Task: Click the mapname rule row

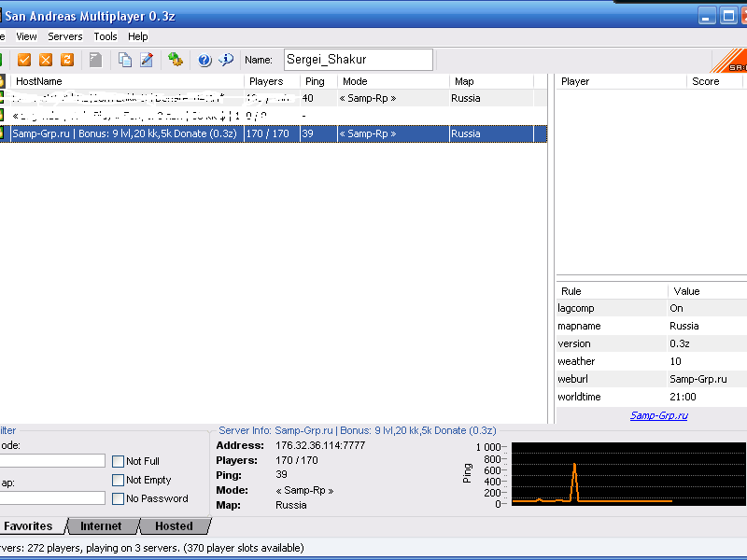Action: click(x=652, y=326)
